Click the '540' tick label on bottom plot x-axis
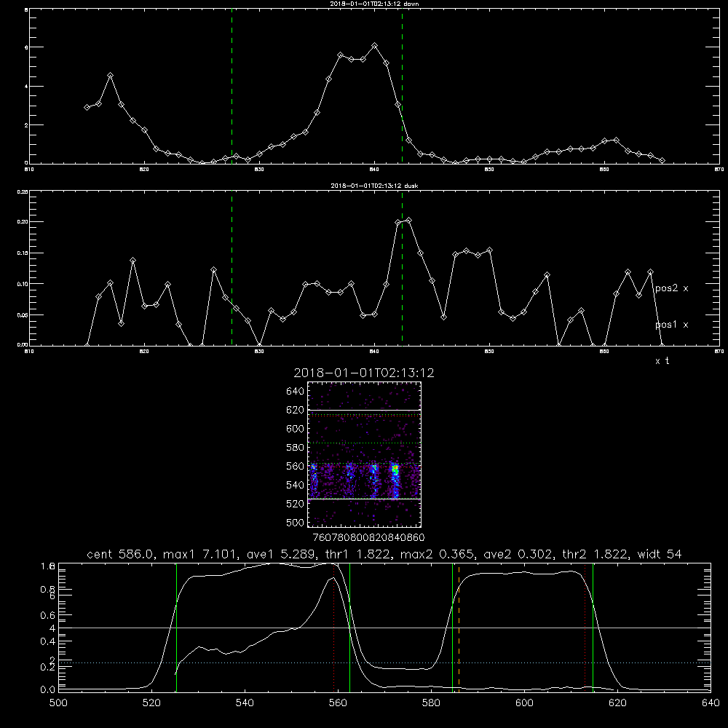The height and width of the screenshot is (728, 728). coord(245,703)
